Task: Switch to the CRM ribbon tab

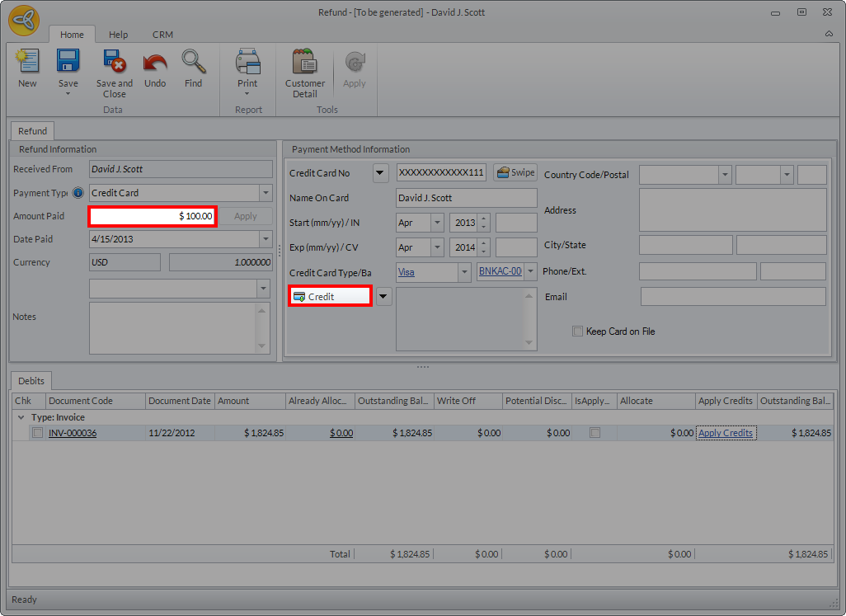Action: coord(162,35)
